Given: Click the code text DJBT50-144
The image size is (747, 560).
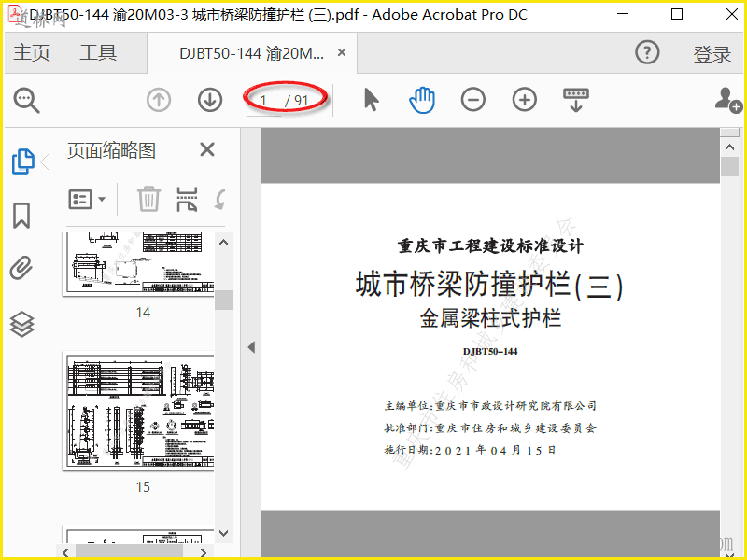Looking at the screenshot, I should pyautogui.click(x=490, y=352).
